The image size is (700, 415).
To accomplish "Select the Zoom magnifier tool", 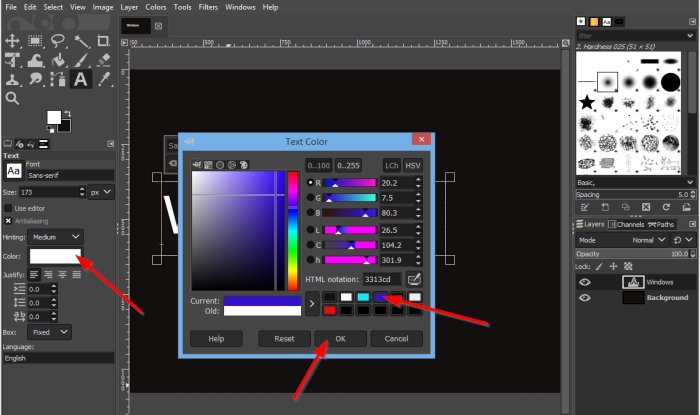I will coord(13,98).
